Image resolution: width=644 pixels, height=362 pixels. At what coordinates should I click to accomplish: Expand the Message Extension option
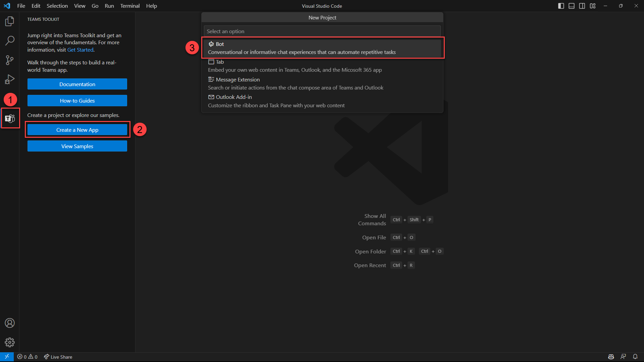pos(237,79)
